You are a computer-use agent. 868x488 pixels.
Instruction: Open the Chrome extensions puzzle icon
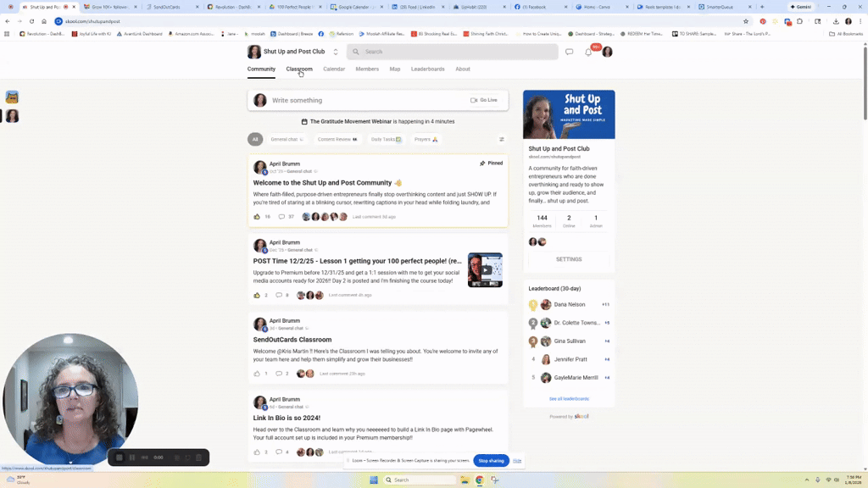click(x=800, y=21)
